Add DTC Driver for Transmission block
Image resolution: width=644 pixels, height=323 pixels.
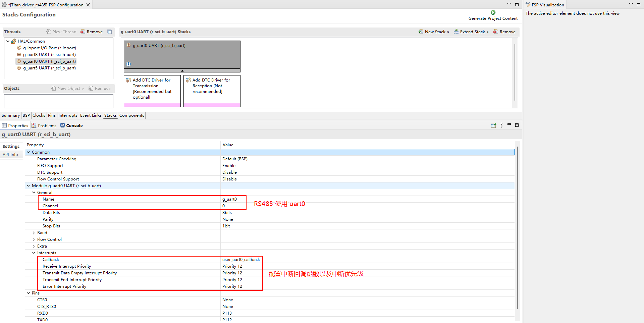coord(152,89)
